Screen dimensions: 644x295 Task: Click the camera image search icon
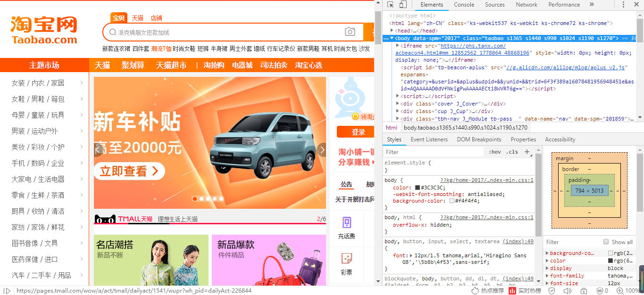(x=350, y=32)
